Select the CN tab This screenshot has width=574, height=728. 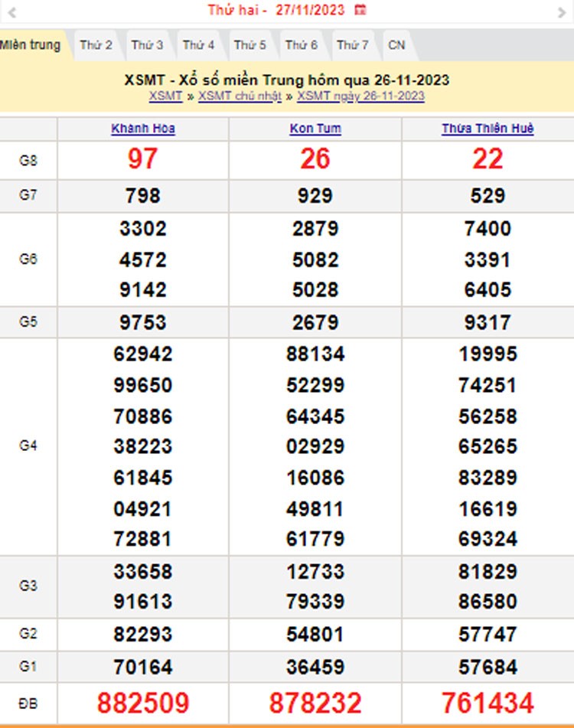(396, 45)
